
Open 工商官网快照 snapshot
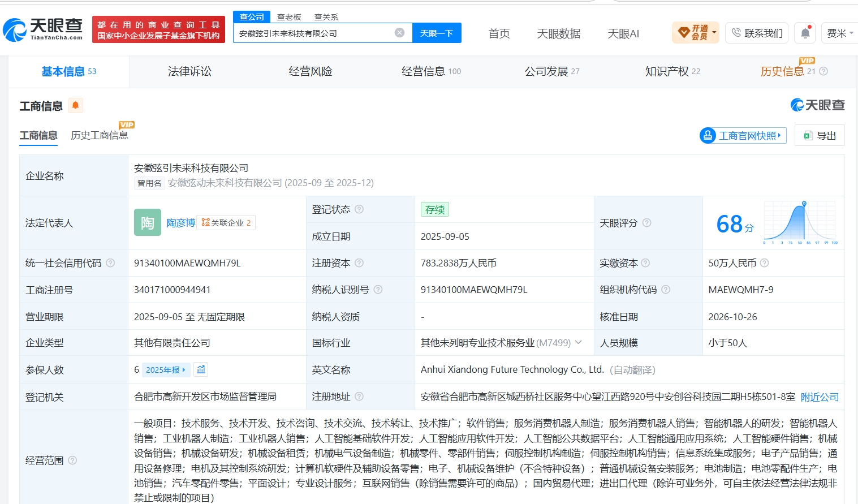(x=743, y=135)
